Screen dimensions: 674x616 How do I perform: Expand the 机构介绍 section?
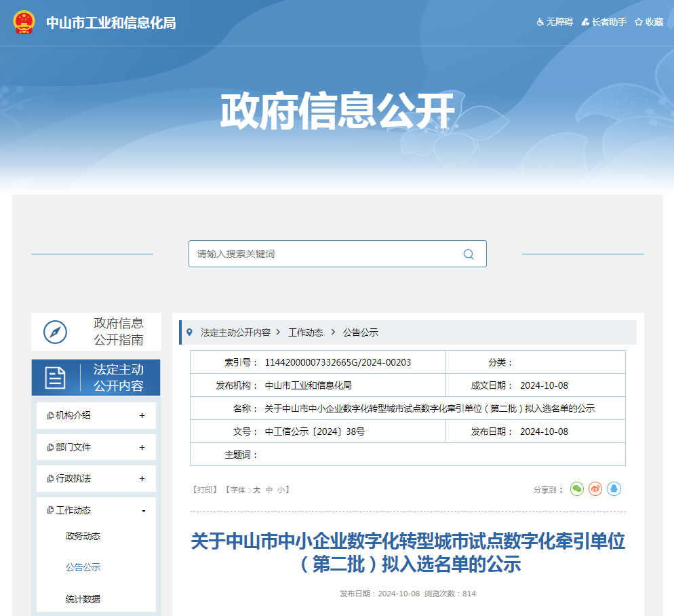coord(142,415)
